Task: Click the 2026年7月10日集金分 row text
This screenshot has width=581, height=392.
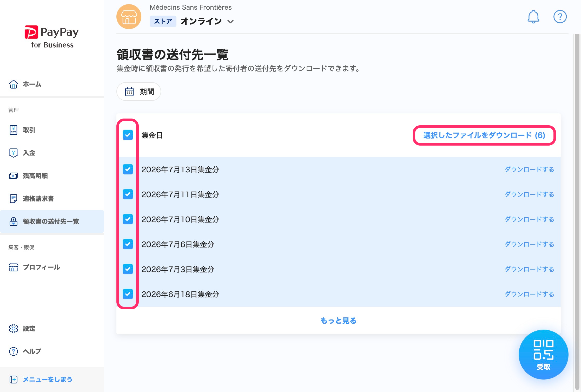Action: (180, 219)
